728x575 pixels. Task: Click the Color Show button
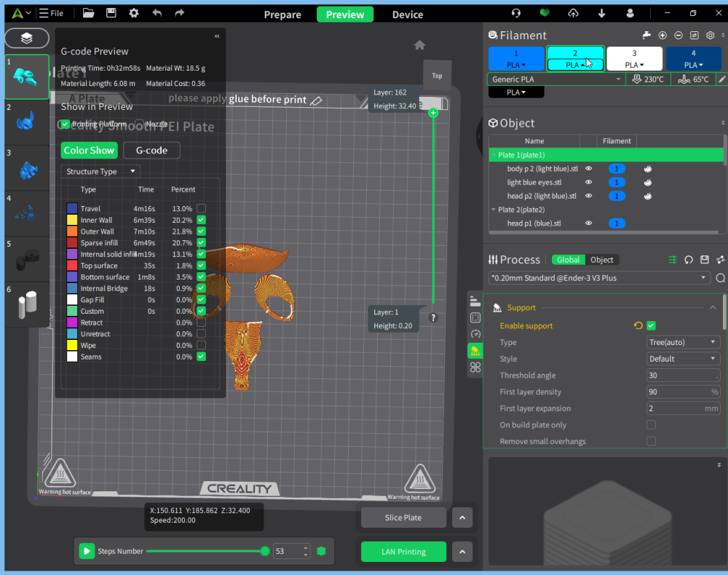click(x=89, y=151)
